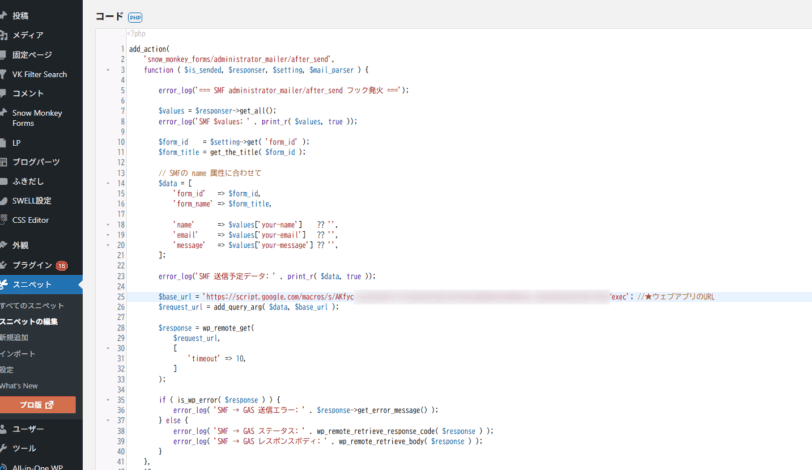Click the スニペット scissors icon
The height and width of the screenshot is (470, 812).
click(x=4, y=285)
